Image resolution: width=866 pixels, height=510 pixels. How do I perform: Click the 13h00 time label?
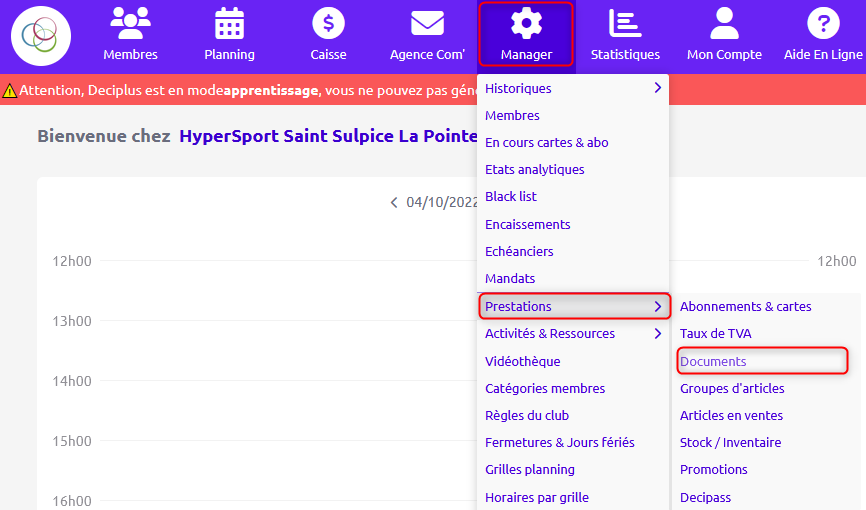[x=72, y=321]
